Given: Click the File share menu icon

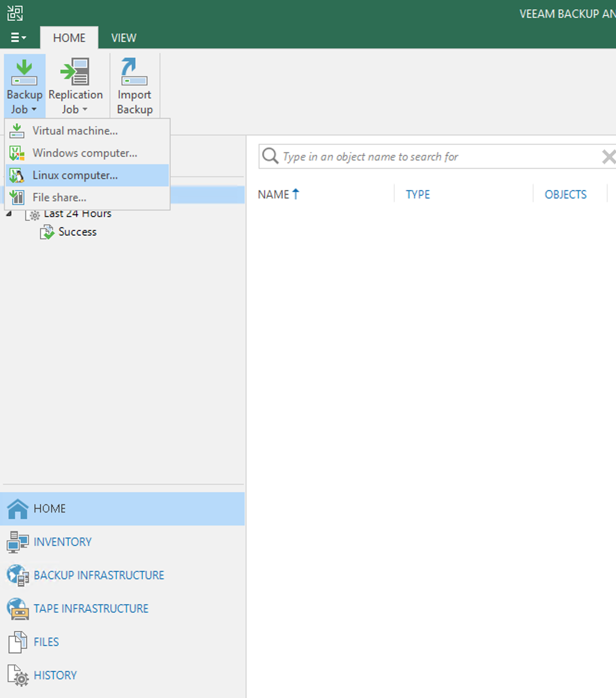Looking at the screenshot, I should click(17, 197).
